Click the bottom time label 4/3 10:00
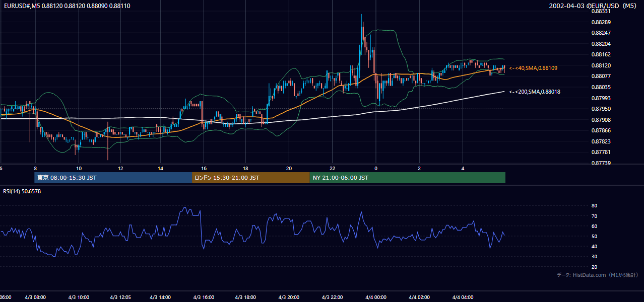This screenshot has width=644, height=302. 79,297
